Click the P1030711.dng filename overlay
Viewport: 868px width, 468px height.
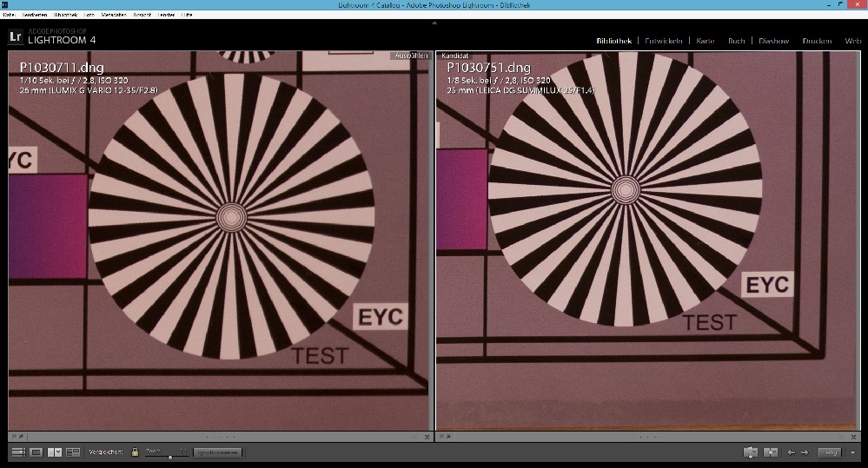pos(62,68)
